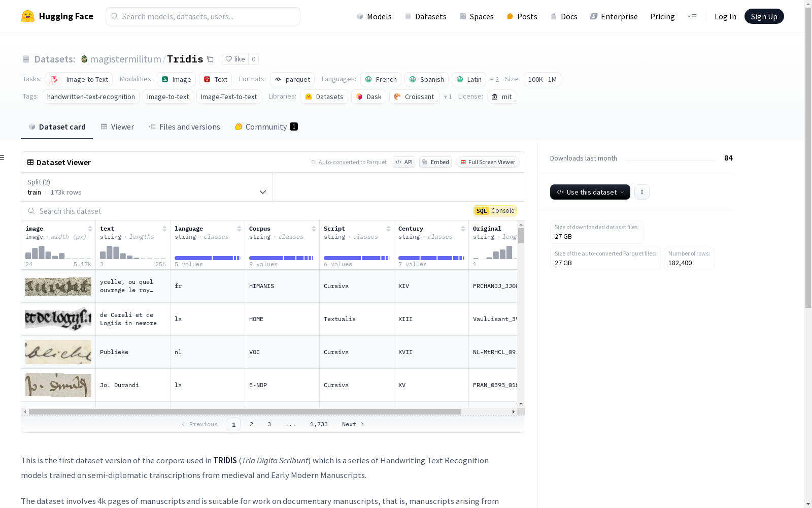Open the left sidebar table-of-contents icon
812x508 pixels.
click(x=3, y=157)
